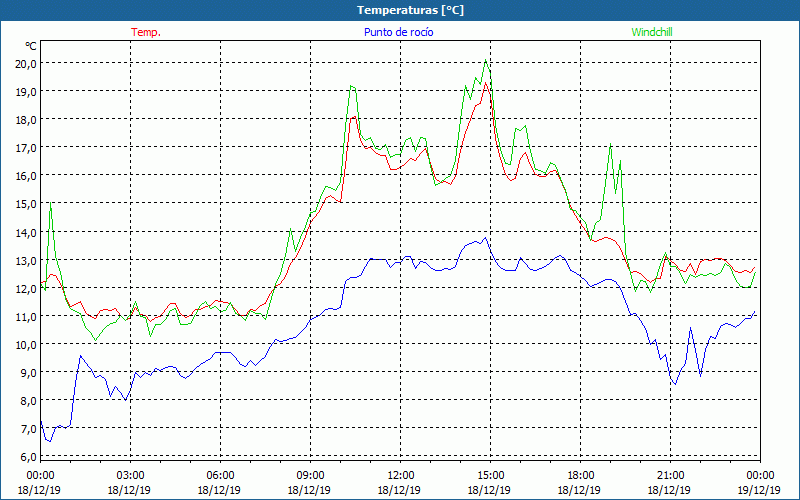This screenshot has height=500, width=800.
Task: Click the 03:00 time axis label
Action: pyautogui.click(x=130, y=476)
